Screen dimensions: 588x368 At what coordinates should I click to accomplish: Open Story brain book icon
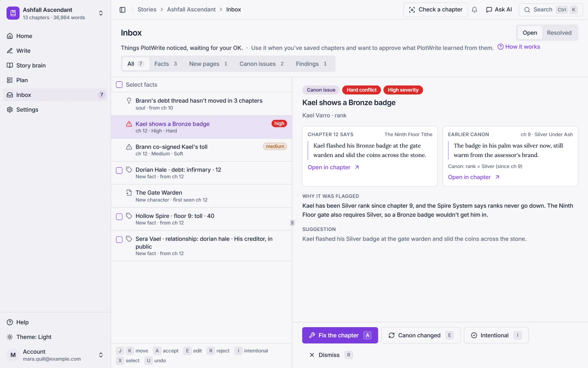point(10,65)
